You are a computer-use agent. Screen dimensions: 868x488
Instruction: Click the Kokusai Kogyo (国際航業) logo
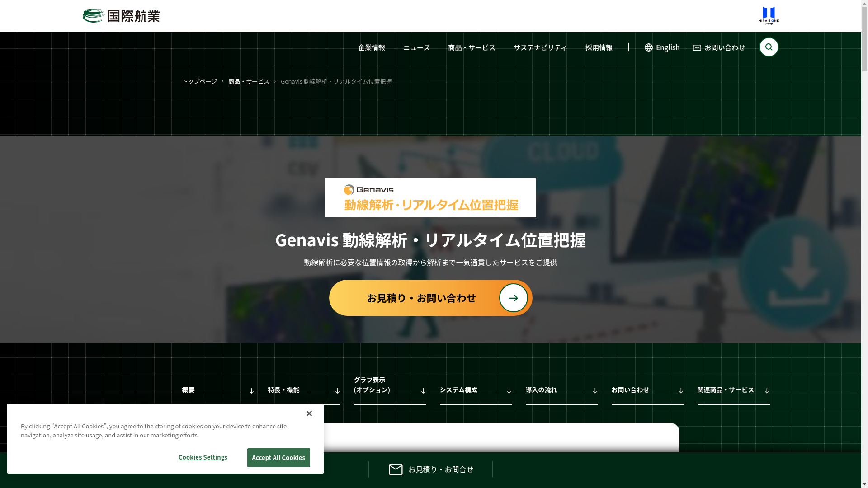(121, 16)
